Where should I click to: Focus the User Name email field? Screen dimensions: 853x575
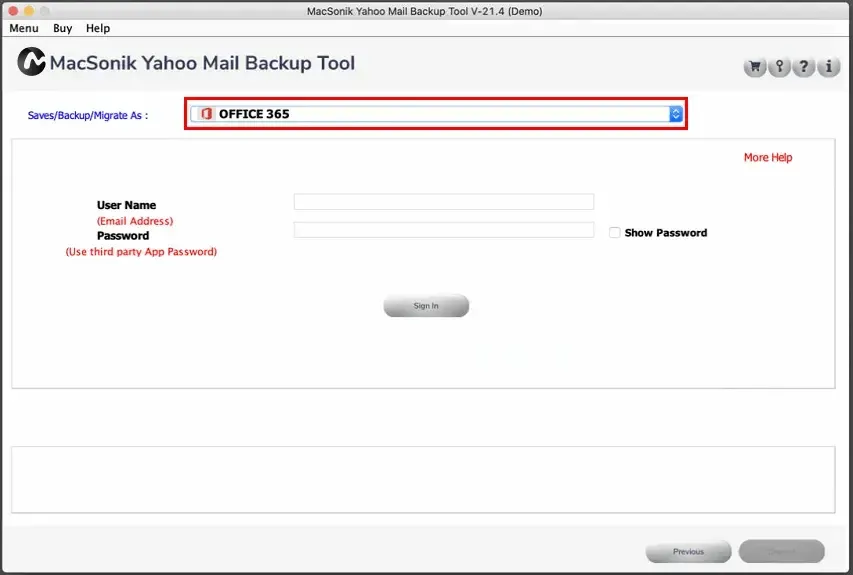(x=444, y=202)
